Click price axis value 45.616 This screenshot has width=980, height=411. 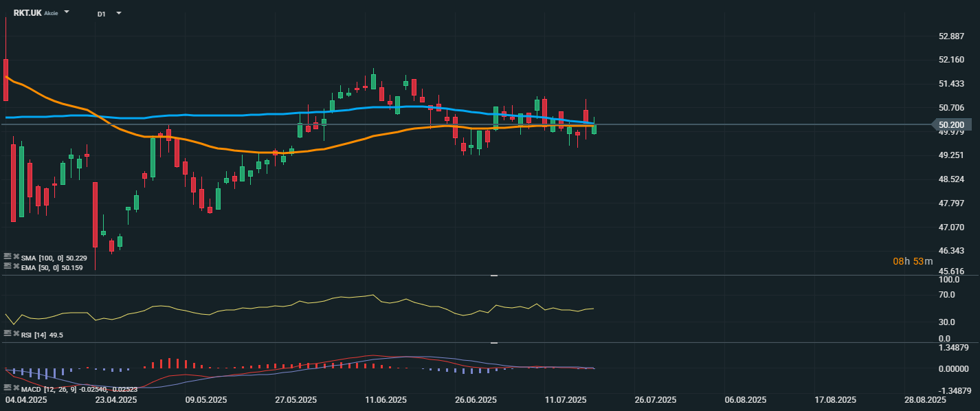coord(952,272)
